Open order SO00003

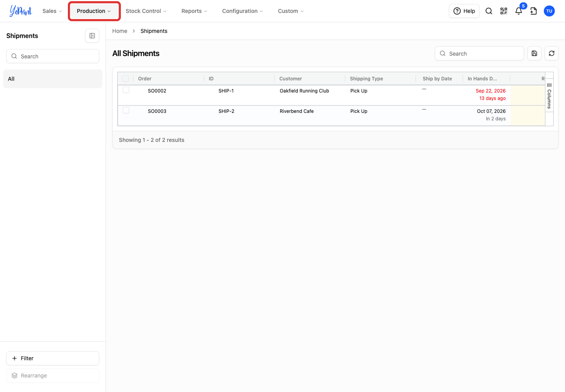[x=157, y=111]
